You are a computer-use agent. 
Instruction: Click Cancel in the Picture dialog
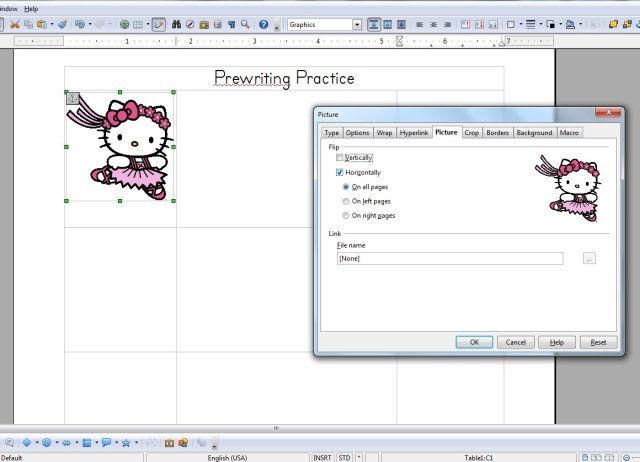(x=516, y=342)
